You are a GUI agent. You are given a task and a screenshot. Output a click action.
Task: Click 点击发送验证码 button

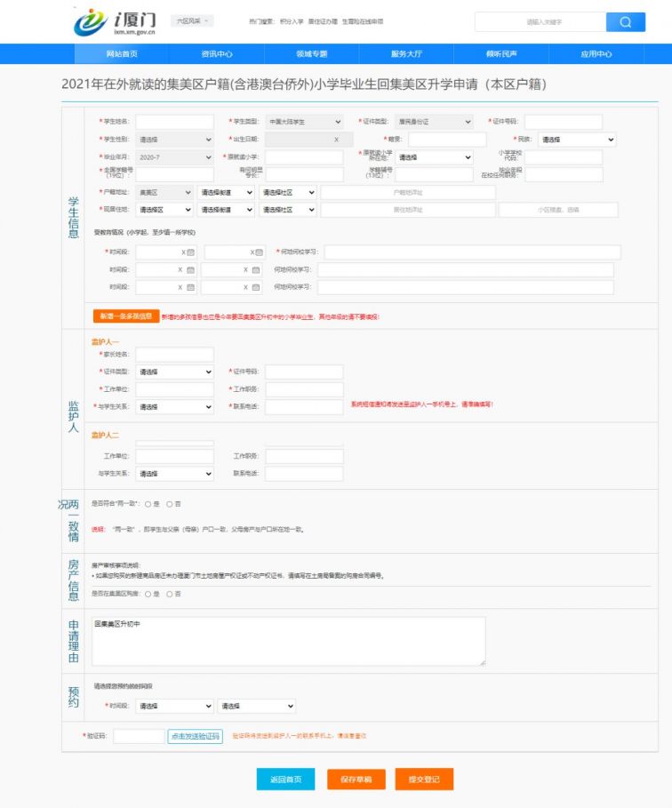[x=196, y=737]
